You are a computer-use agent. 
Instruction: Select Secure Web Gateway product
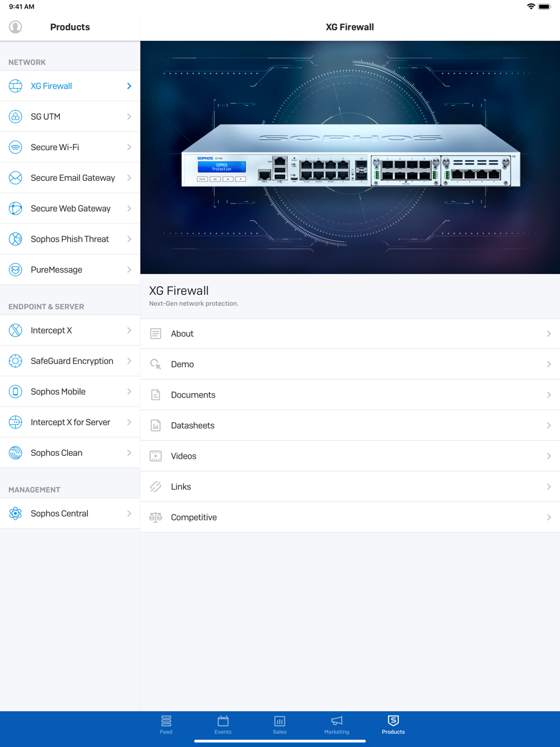click(70, 208)
